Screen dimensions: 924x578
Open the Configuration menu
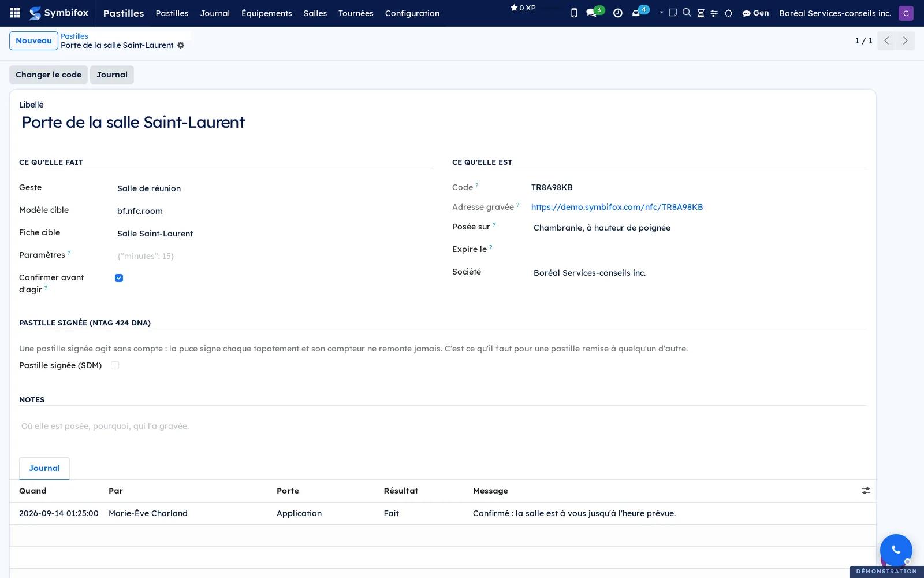click(x=412, y=13)
